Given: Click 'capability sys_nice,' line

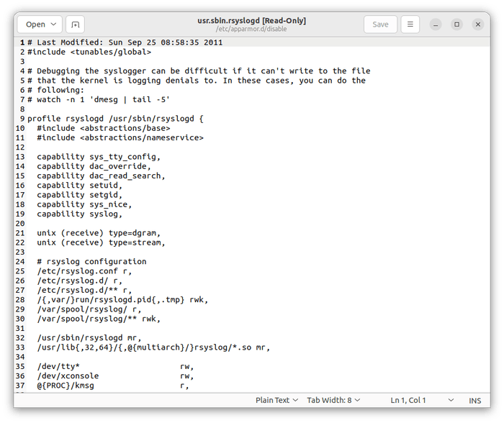Looking at the screenshot, I should (x=84, y=204).
